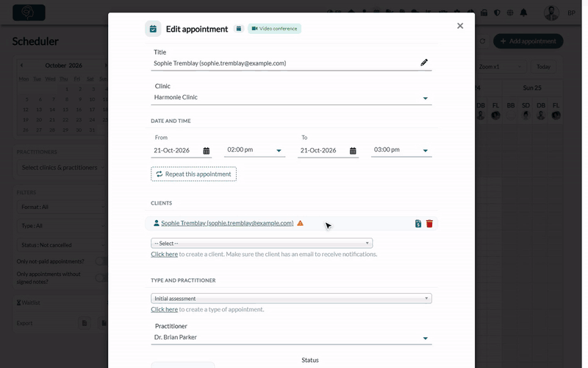Open the From date calendar picker icon

(x=207, y=151)
